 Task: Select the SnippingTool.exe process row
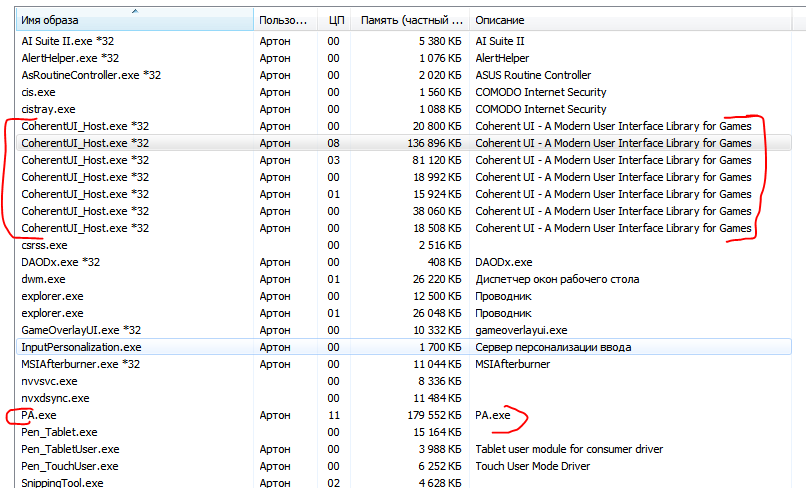pos(62,483)
